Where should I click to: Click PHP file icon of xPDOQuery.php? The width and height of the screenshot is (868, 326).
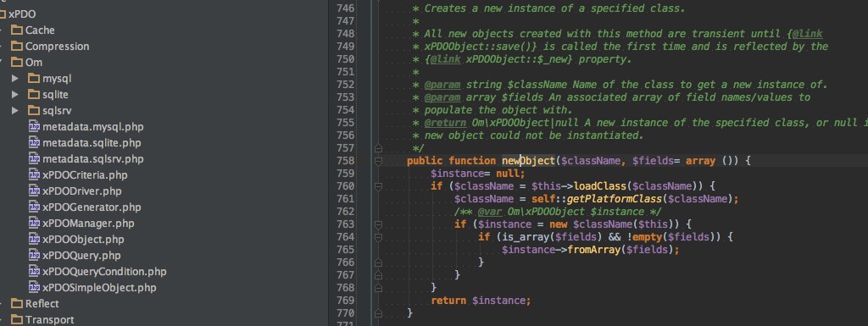click(x=34, y=255)
